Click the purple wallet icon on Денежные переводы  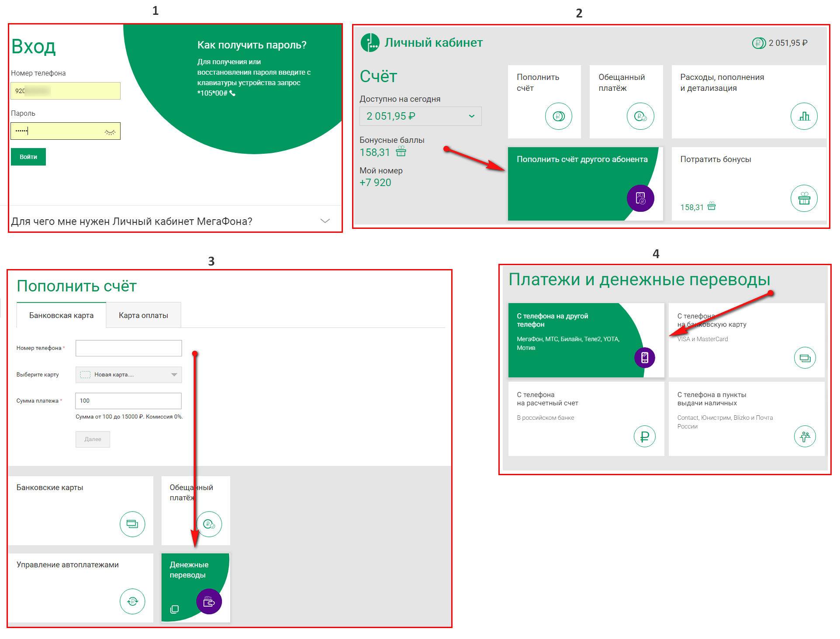tap(209, 602)
